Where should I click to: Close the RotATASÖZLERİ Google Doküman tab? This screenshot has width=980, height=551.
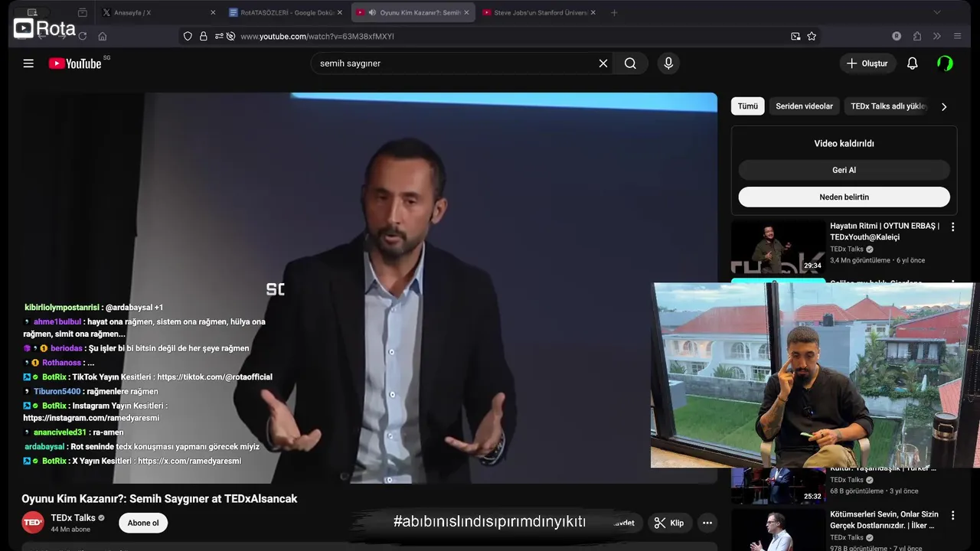340,12
